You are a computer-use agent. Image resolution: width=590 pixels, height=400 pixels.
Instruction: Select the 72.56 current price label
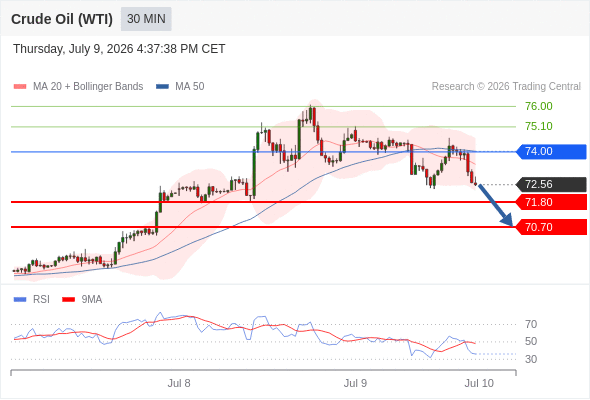pyautogui.click(x=551, y=184)
